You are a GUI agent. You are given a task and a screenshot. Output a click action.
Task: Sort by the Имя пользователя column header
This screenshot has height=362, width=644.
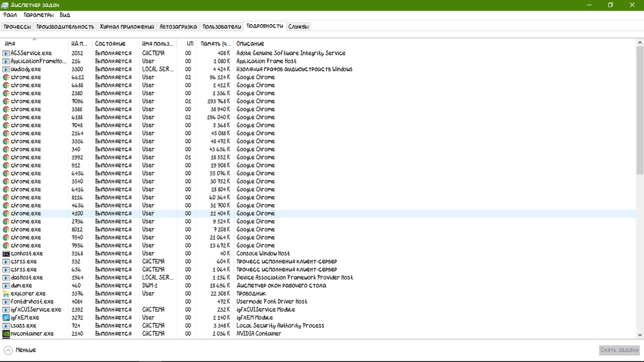[158, 43]
